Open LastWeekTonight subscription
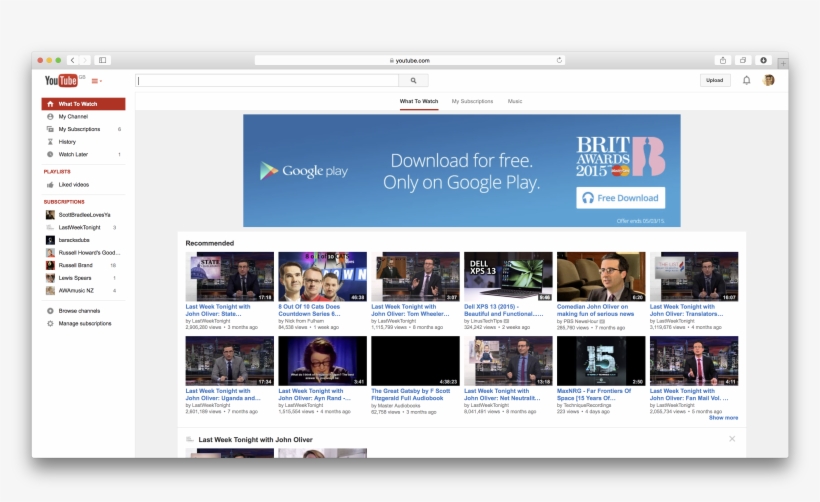Viewport: 820px width, 502px height. pyautogui.click(x=84, y=227)
